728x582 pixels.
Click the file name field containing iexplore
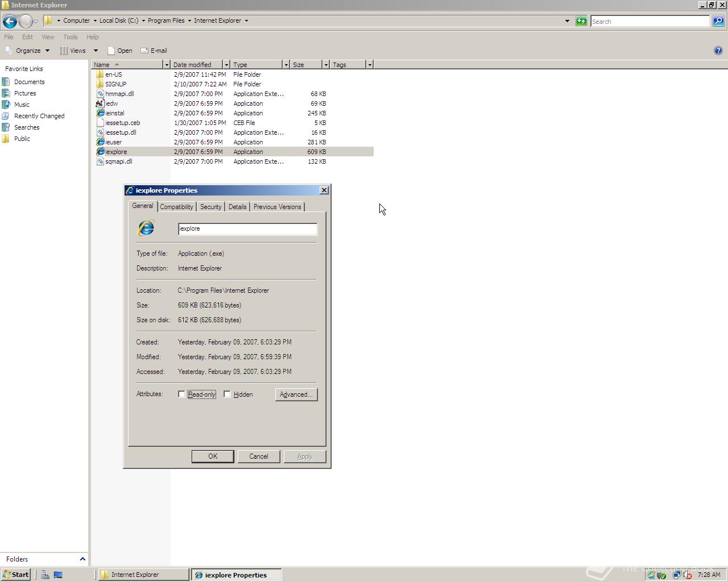(247, 228)
